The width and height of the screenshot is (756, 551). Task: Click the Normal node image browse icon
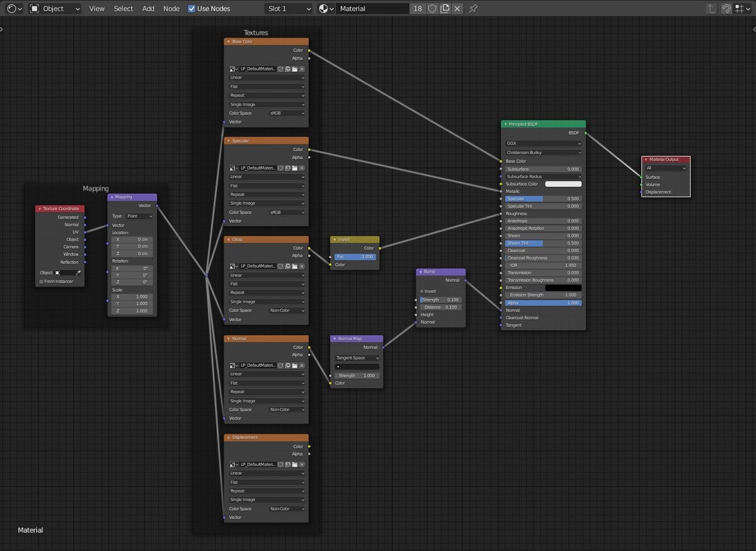[234, 365]
